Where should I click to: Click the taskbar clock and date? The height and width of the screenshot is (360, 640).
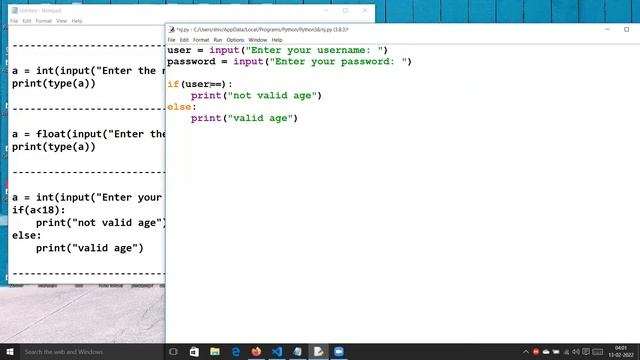click(x=621, y=351)
